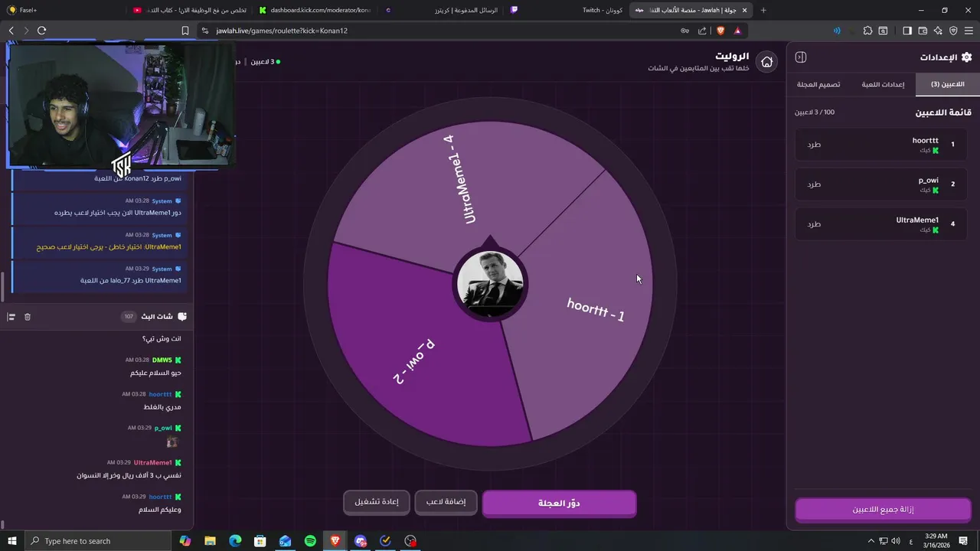Open Microsoft Edge from the taskbar
Image resolution: width=980 pixels, height=551 pixels.
235,541
